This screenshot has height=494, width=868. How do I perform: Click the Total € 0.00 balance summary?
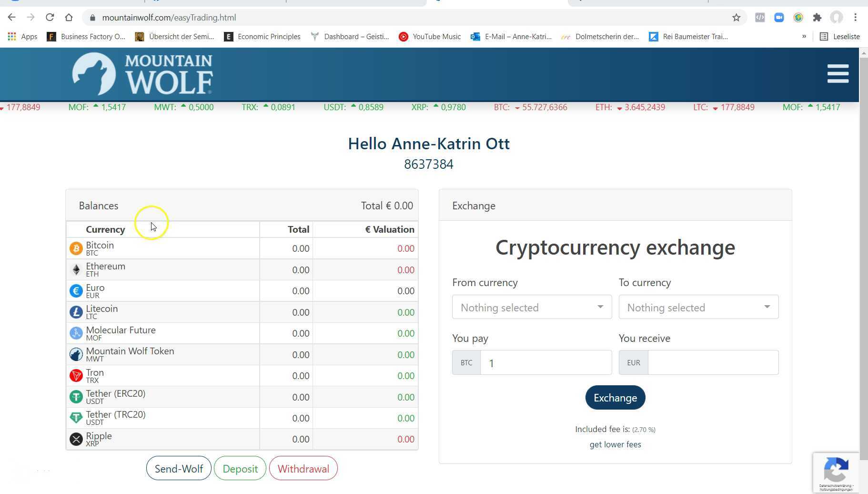coord(387,206)
